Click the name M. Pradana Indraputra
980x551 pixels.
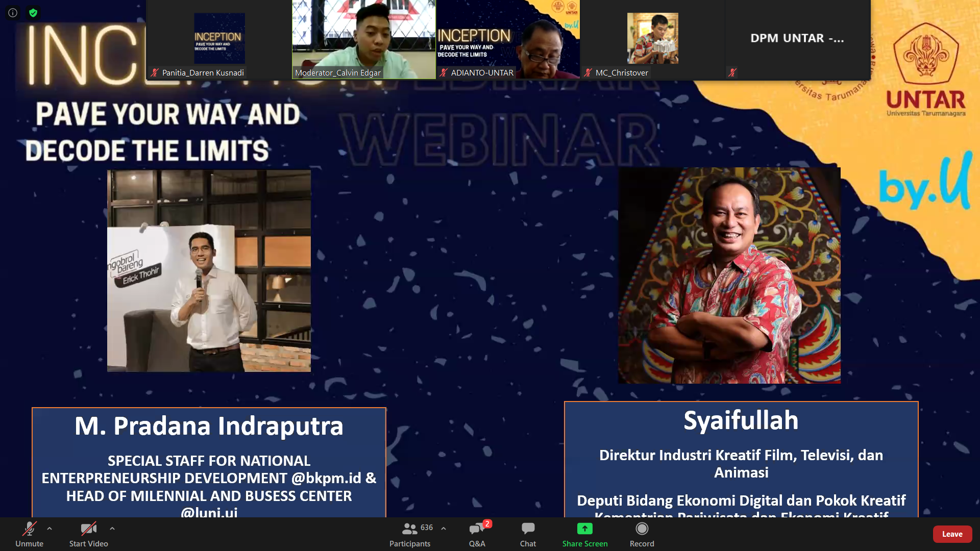209,426
